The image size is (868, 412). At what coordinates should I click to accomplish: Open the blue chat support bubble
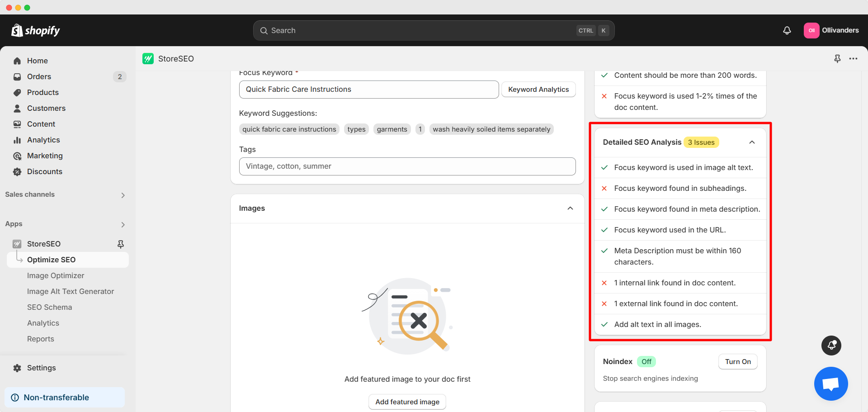point(831,384)
